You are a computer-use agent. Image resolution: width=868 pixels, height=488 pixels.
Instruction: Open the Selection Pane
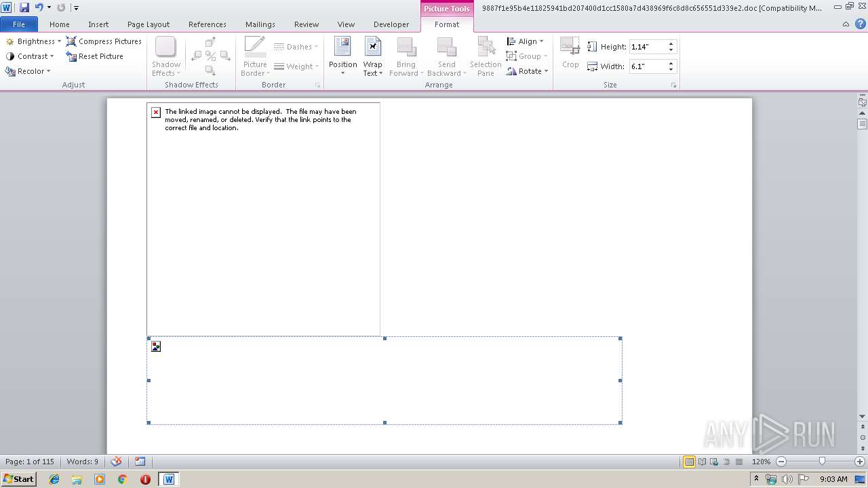coord(486,56)
